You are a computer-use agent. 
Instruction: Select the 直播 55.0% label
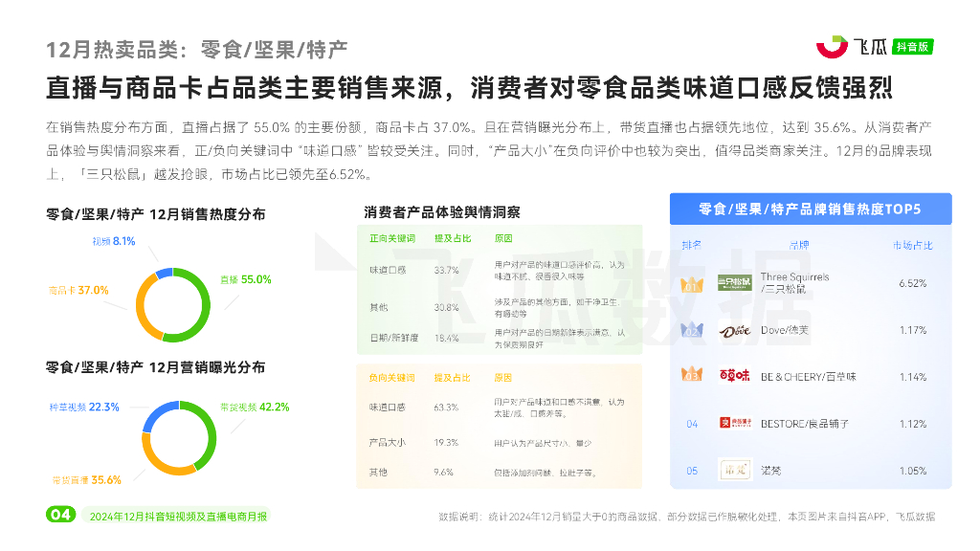pos(246,280)
